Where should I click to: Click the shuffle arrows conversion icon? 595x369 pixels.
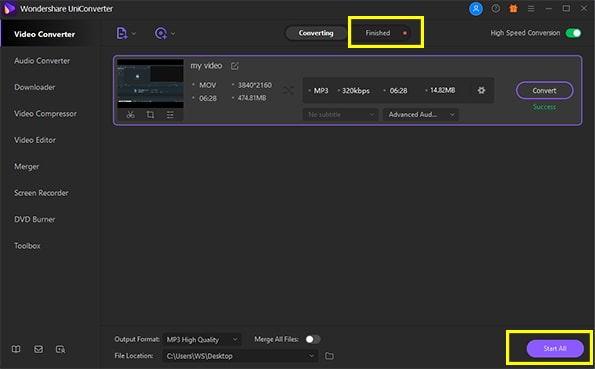point(288,90)
